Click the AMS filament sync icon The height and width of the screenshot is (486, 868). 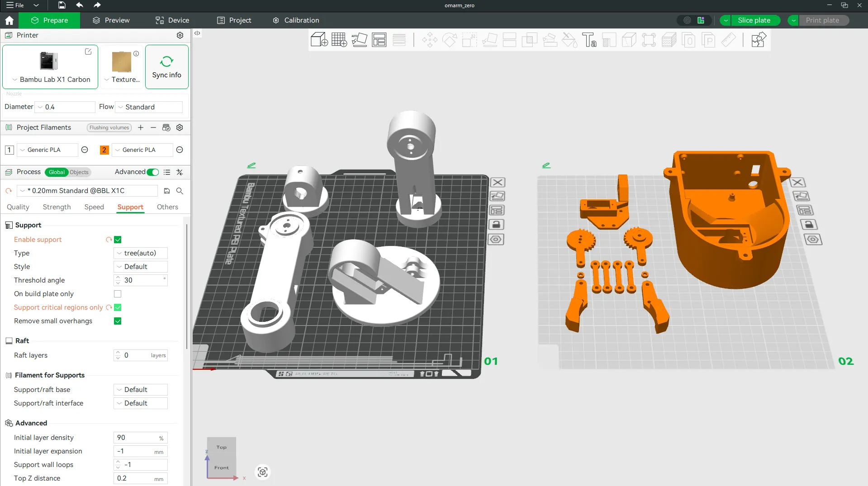(x=166, y=127)
